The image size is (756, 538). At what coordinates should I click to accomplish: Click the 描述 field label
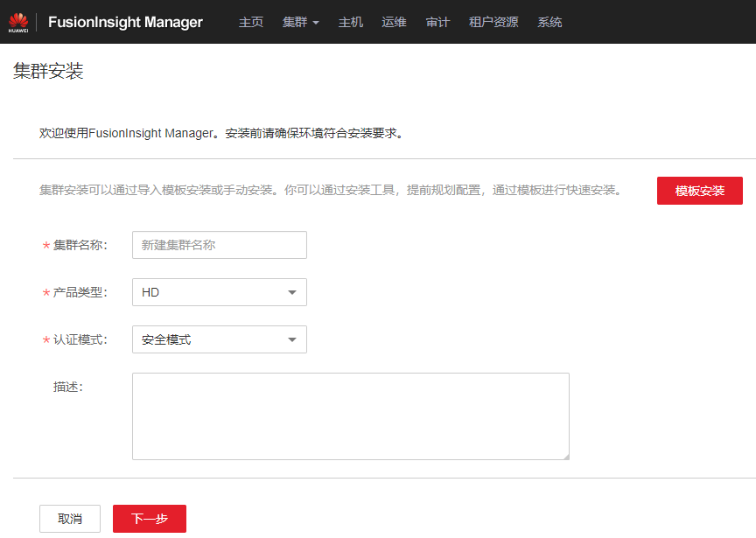coord(68,387)
